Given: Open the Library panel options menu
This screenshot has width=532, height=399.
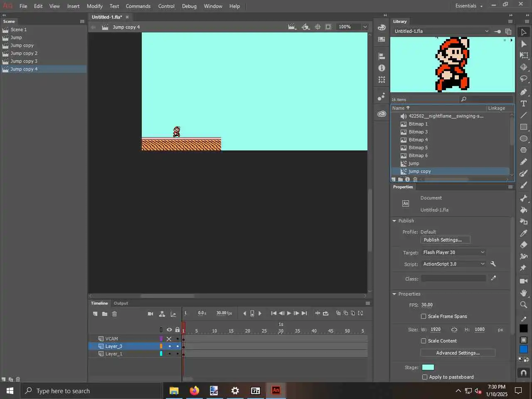Looking at the screenshot, I should point(510,21).
